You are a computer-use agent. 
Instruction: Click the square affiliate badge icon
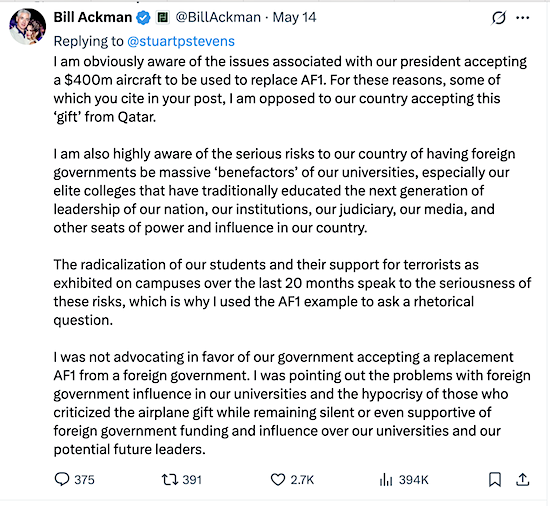pos(162,17)
